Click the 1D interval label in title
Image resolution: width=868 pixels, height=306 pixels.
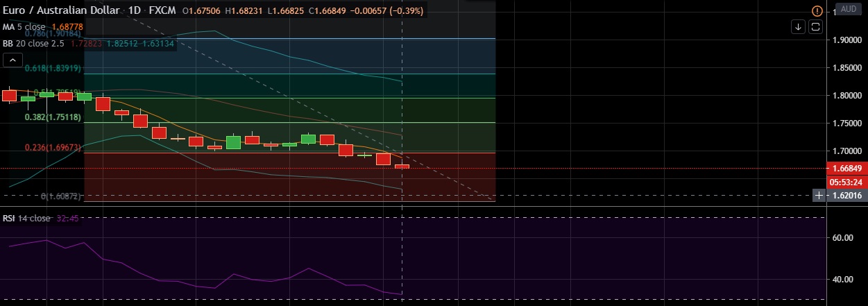pyautogui.click(x=135, y=12)
